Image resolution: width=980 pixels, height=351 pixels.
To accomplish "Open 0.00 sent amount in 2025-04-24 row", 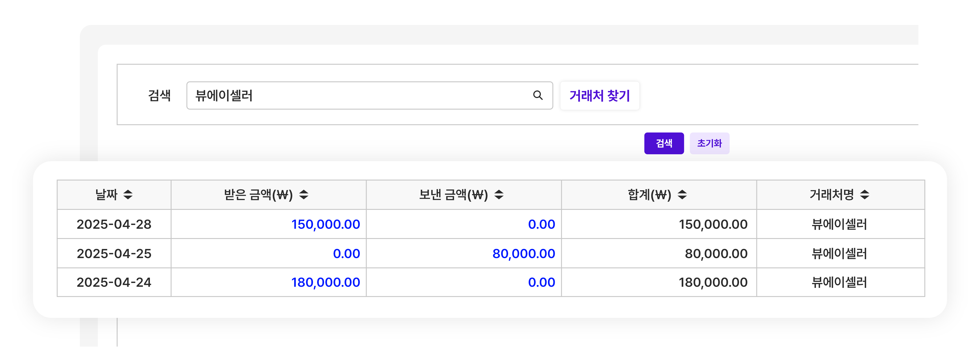I will [x=541, y=283].
